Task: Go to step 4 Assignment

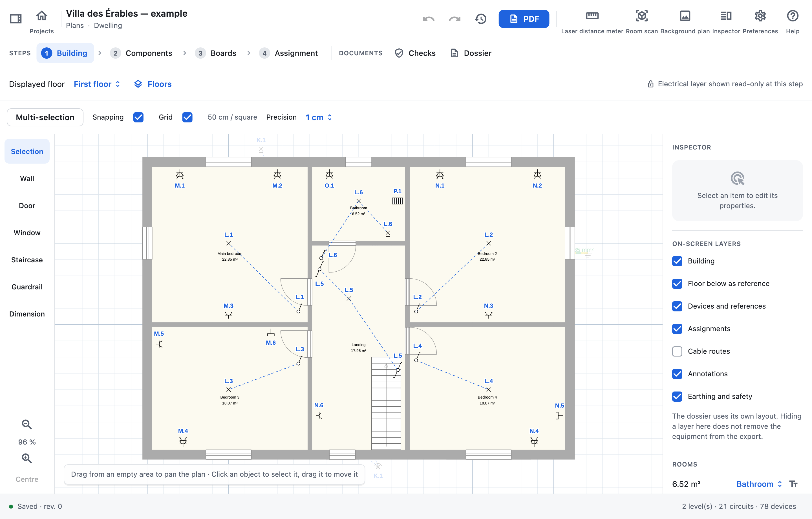Action: click(x=289, y=53)
